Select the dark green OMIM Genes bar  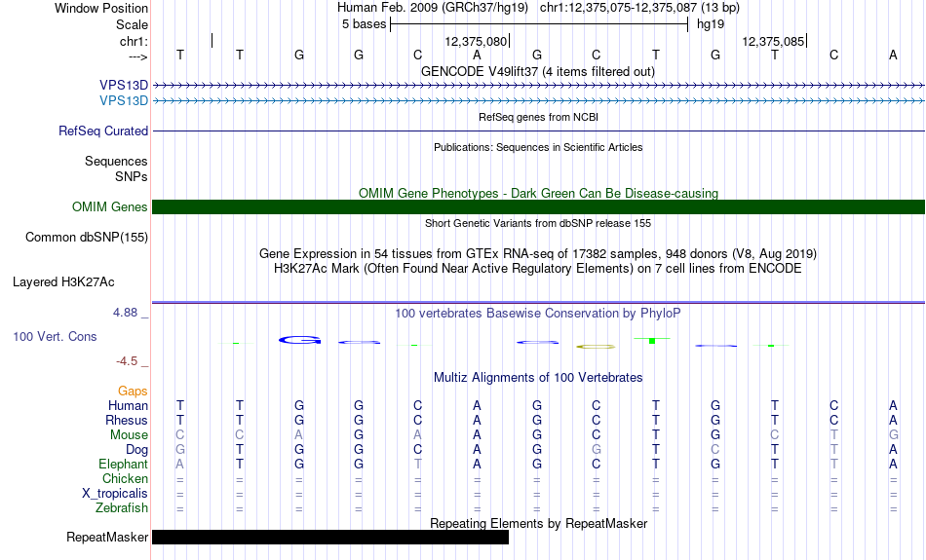(538, 207)
